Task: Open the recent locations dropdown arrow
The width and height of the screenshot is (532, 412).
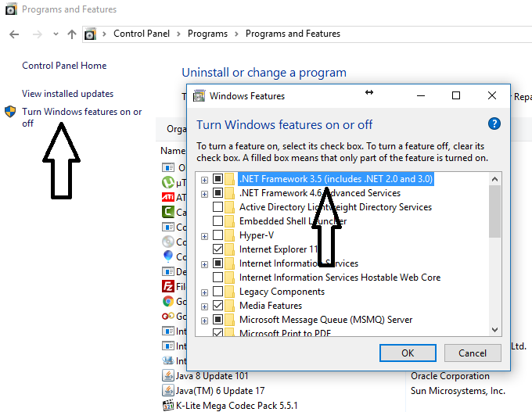Action: (56, 34)
